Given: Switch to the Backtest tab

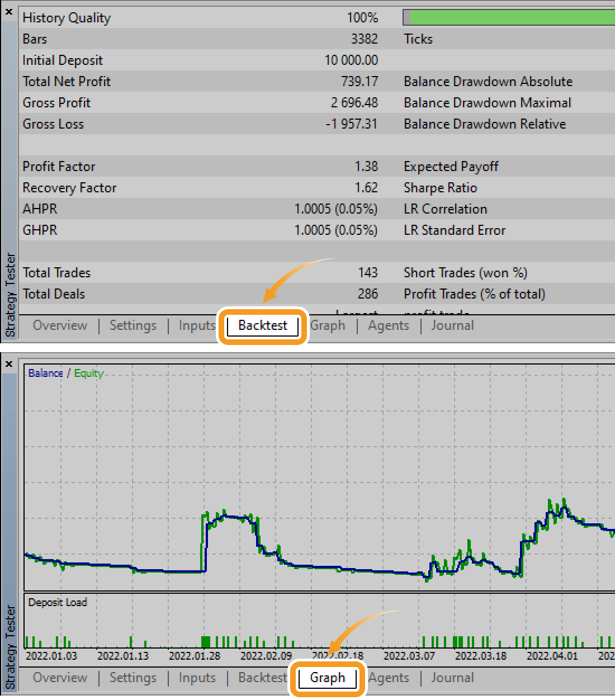Looking at the screenshot, I should point(262,325).
